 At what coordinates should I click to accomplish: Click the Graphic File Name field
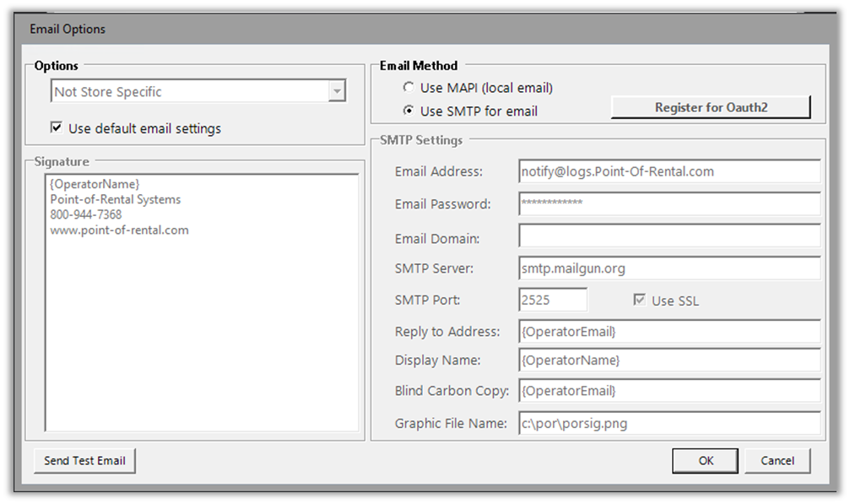[x=669, y=423]
